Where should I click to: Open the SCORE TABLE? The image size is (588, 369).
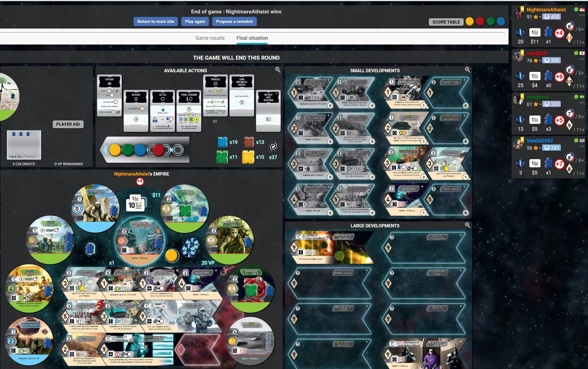point(446,22)
